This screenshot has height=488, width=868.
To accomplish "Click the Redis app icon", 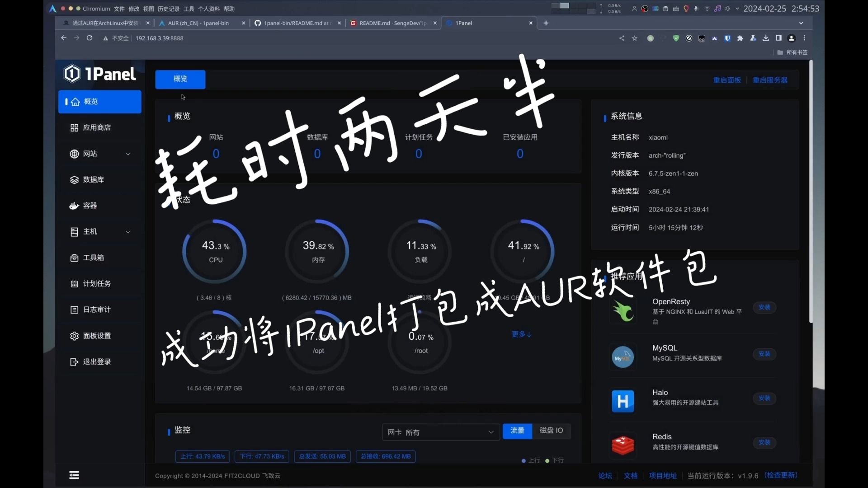I will 623,445.
